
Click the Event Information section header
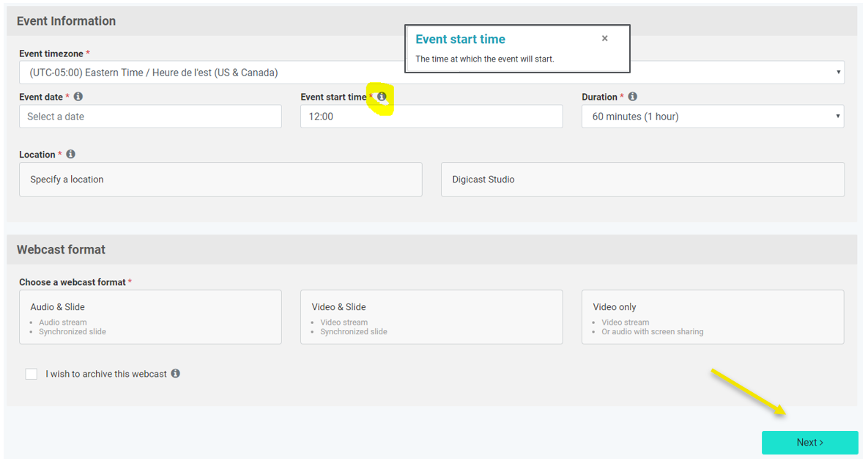click(66, 21)
